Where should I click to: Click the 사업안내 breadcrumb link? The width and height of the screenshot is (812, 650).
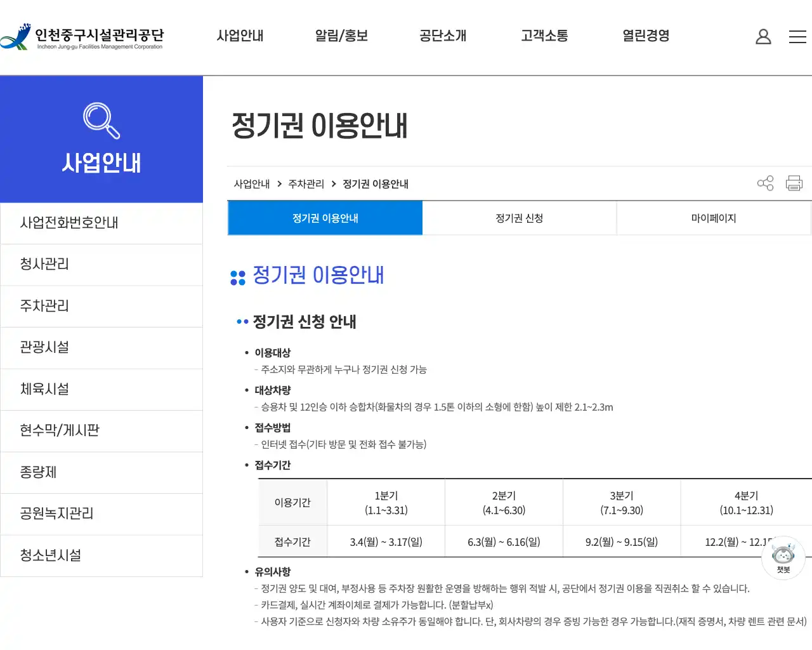252,184
